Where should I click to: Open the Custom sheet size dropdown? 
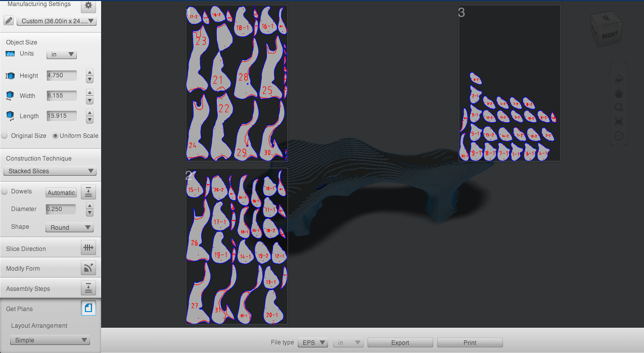click(x=56, y=21)
